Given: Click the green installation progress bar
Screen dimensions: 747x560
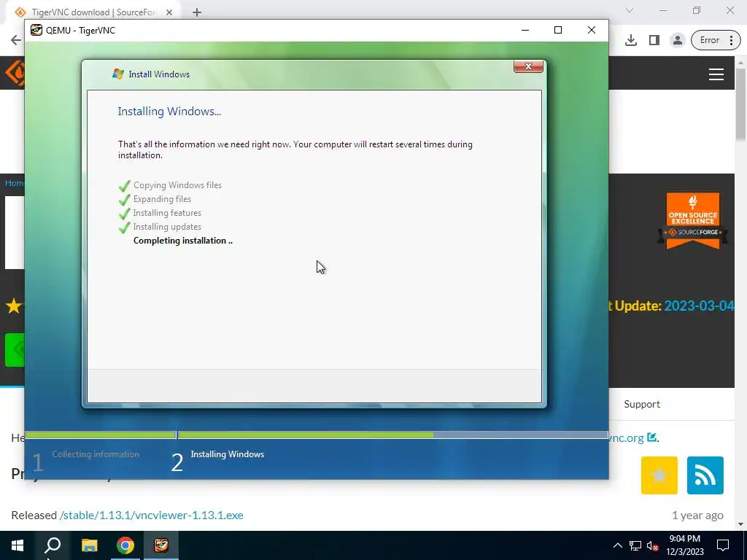Looking at the screenshot, I should click(317, 435).
